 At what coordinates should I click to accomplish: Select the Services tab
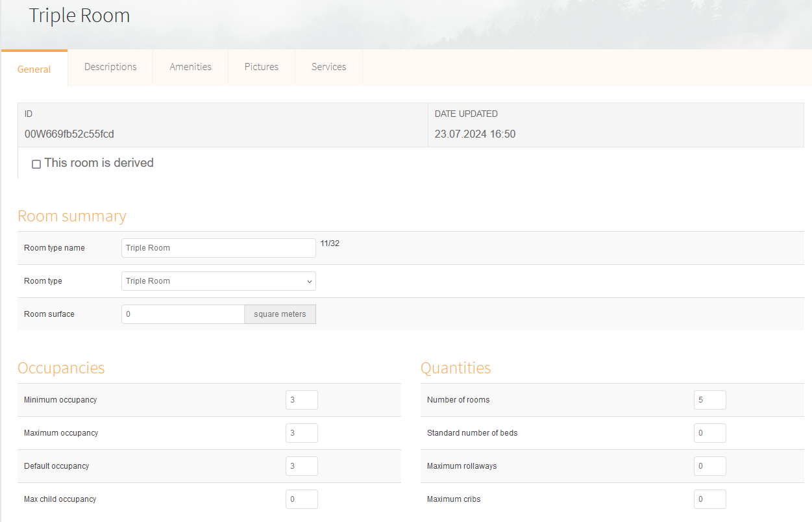(328, 67)
